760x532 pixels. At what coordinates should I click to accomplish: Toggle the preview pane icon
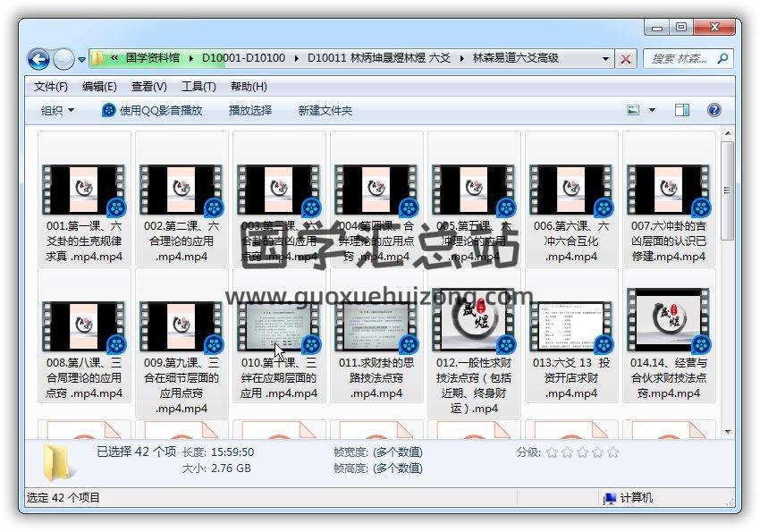[682, 110]
